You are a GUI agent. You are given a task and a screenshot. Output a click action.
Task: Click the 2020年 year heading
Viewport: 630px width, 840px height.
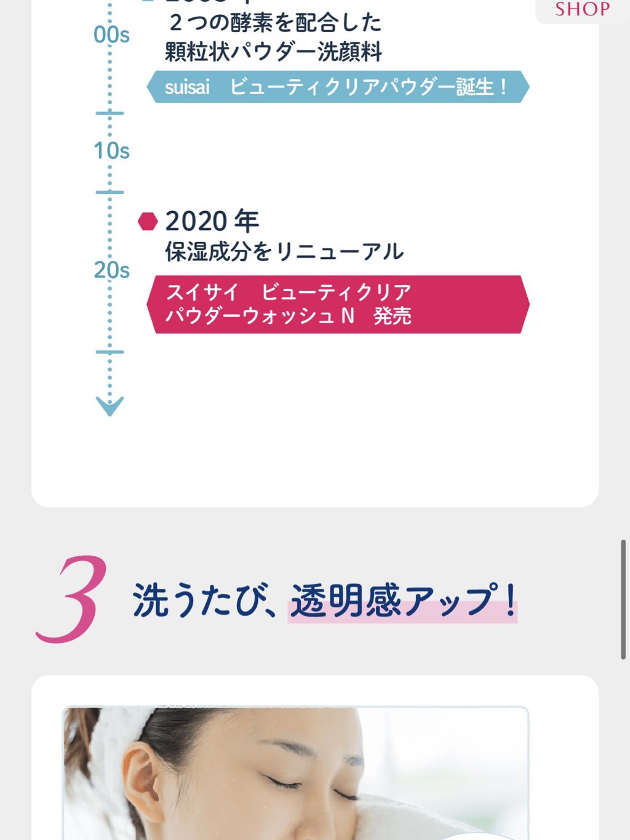[212, 221]
